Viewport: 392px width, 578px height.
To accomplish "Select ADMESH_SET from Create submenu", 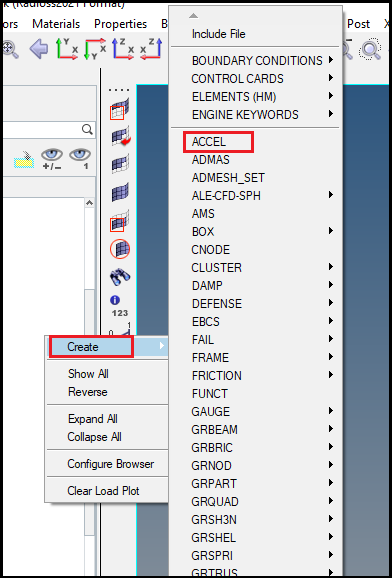I will coord(228,178).
